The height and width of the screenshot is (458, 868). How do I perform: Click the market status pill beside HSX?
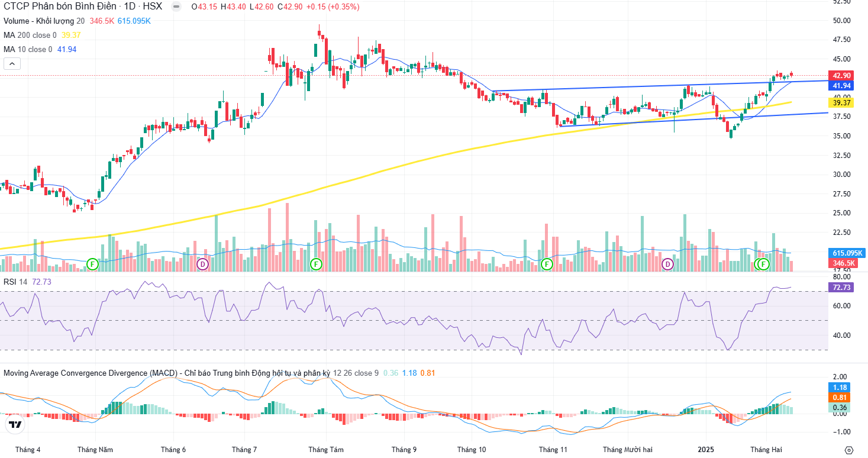176,7
